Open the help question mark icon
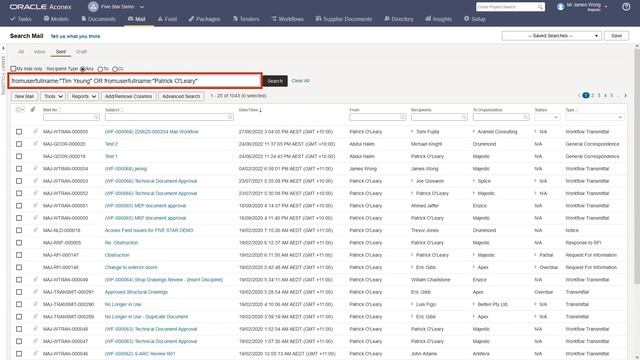The height and width of the screenshot is (360, 640). (626, 7)
